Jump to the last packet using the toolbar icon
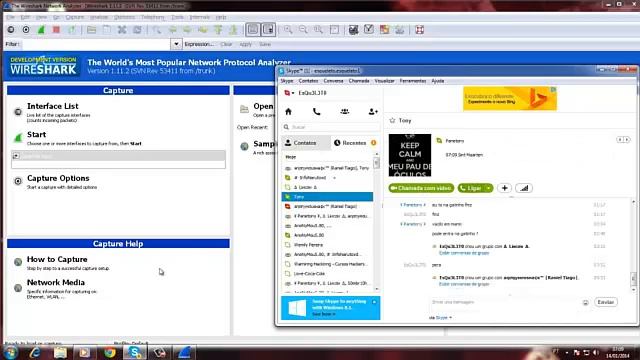 pyautogui.click(x=233, y=30)
